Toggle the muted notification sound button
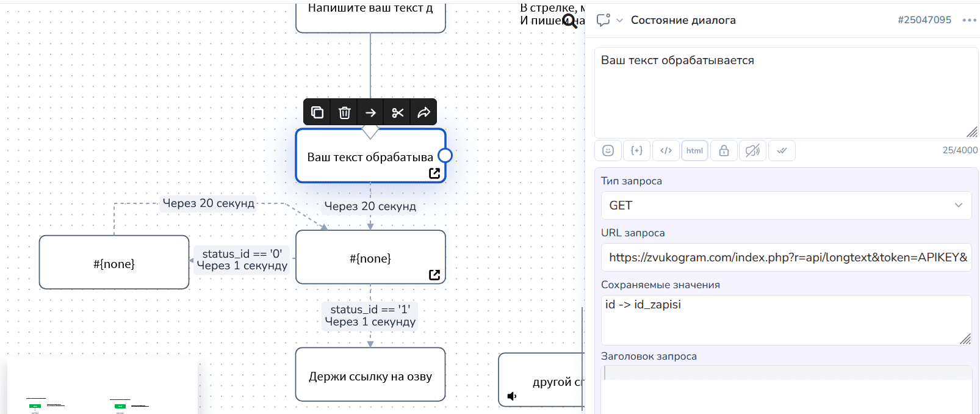Screen dimensions: 980x414 point(752,151)
